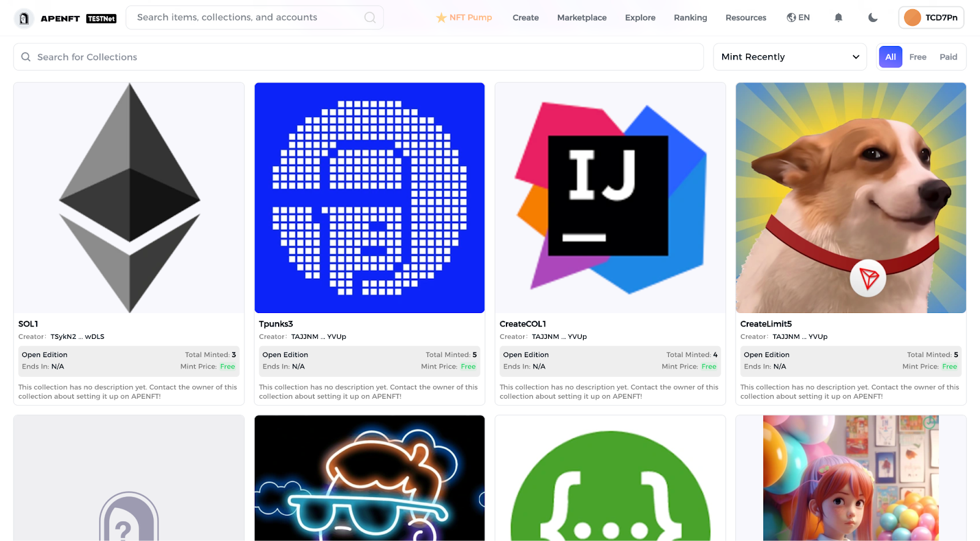Click the orange account avatar
Image resolution: width=980 pixels, height=541 pixels.
pos(913,18)
